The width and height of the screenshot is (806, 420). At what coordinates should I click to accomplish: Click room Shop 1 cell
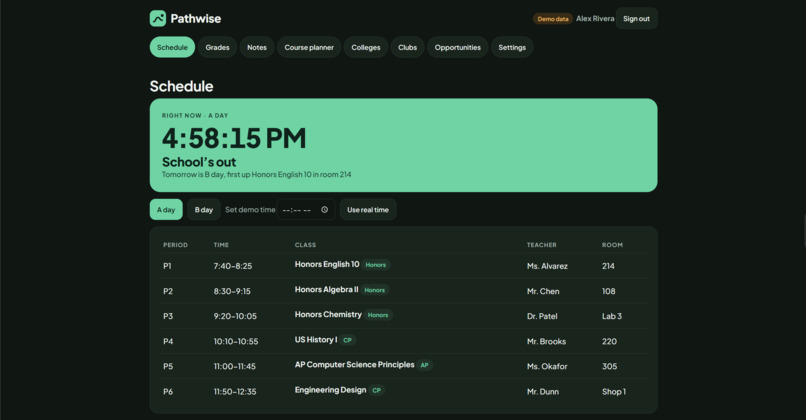click(614, 392)
